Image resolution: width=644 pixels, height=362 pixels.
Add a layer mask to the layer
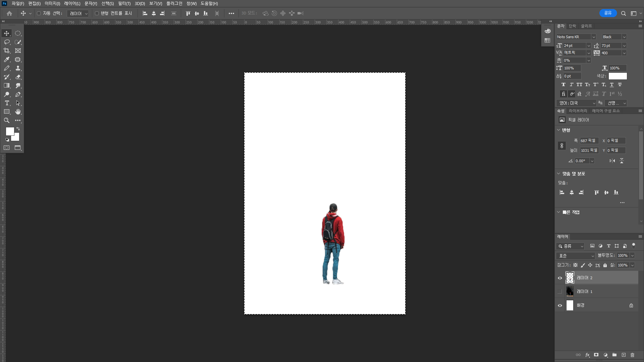pos(596,355)
